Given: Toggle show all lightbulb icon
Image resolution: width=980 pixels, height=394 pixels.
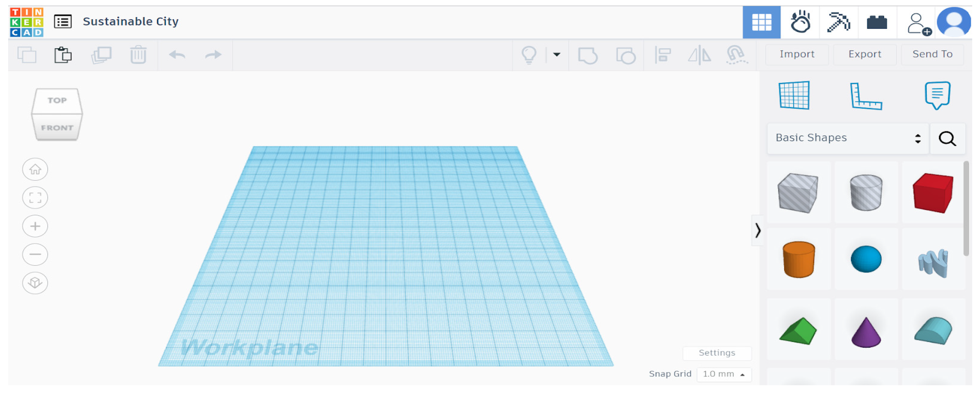Looking at the screenshot, I should click(x=529, y=55).
